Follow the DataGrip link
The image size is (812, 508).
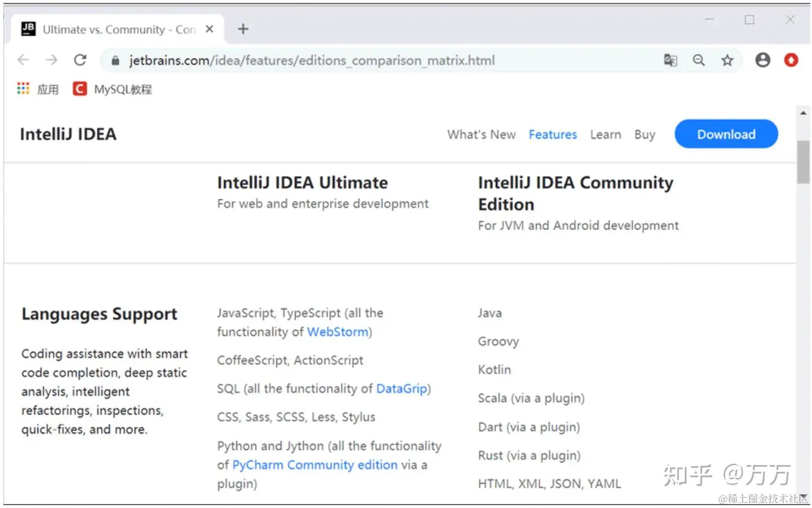pos(401,389)
